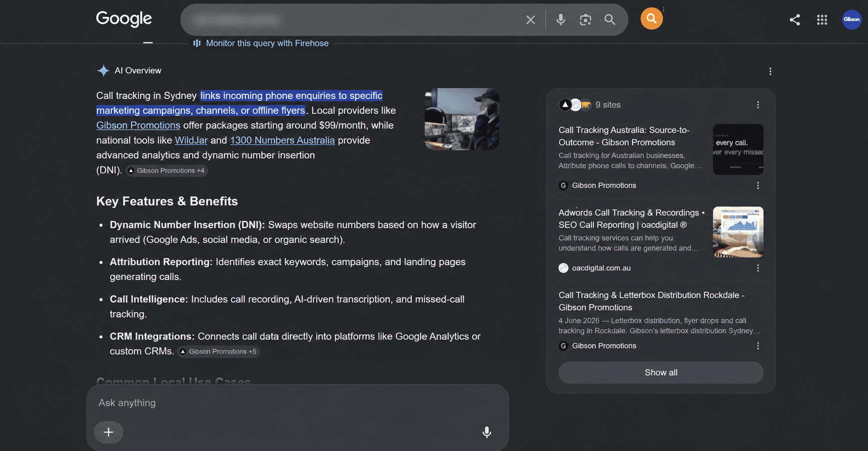Click the Key Features & Benefits heading
This screenshot has width=868, height=451.
(x=167, y=201)
